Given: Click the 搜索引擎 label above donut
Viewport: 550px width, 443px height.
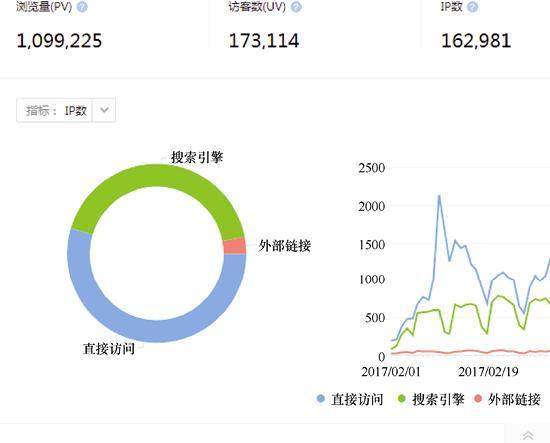Looking at the screenshot, I should click(x=197, y=157).
